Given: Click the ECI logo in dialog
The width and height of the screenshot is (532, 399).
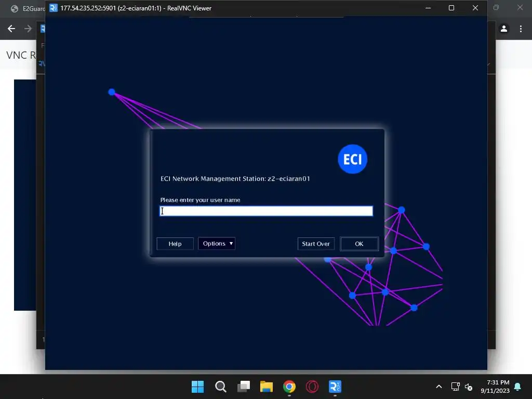Looking at the screenshot, I should click(x=353, y=159).
